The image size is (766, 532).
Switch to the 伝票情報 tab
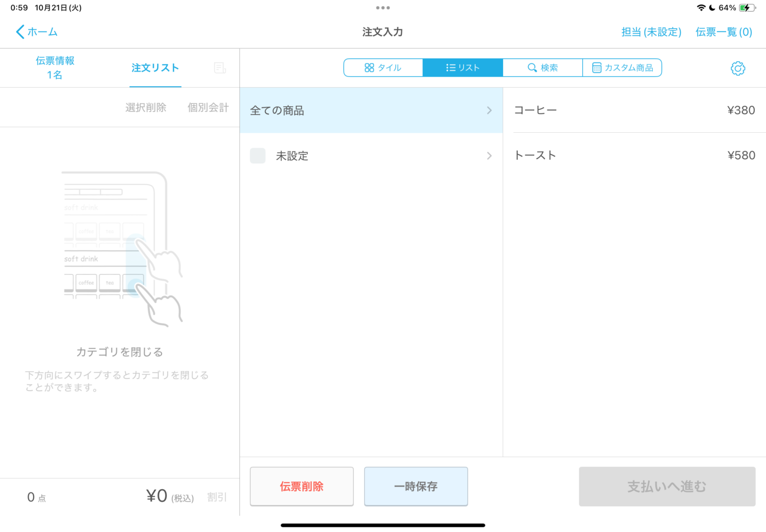(x=55, y=68)
